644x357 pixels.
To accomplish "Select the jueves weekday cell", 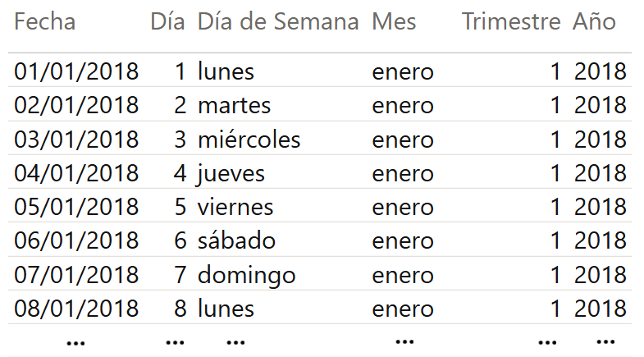I will tap(231, 174).
